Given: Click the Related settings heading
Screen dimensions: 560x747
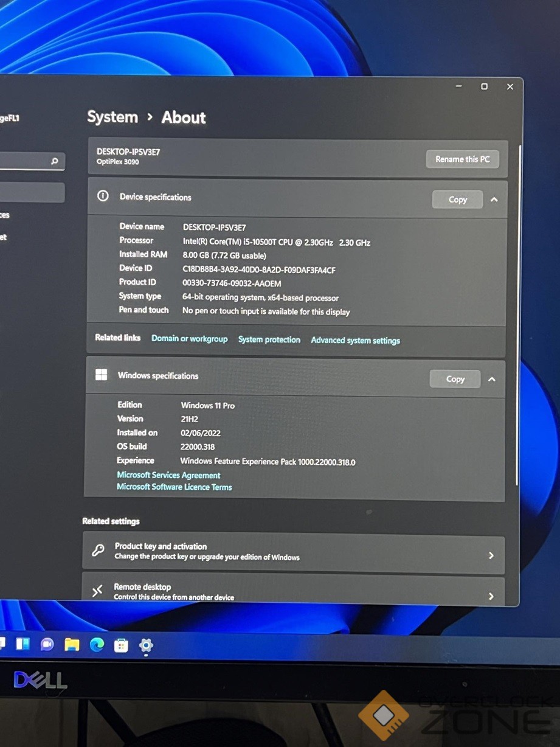Looking at the screenshot, I should click(111, 521).
